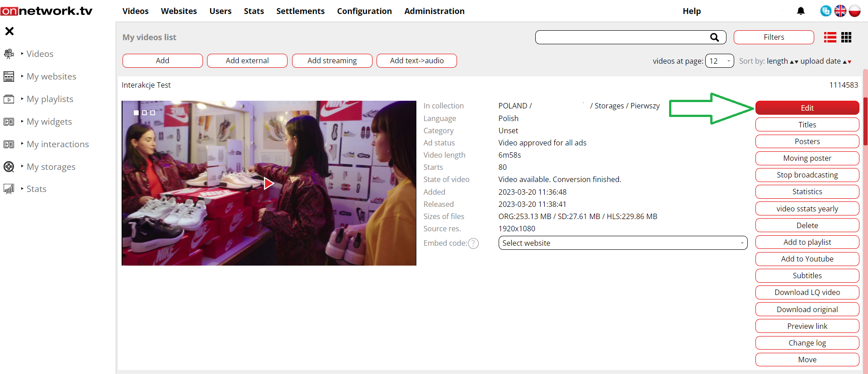Open the Preview link button
The image size is (868, 374).
[x=807, y=326]
